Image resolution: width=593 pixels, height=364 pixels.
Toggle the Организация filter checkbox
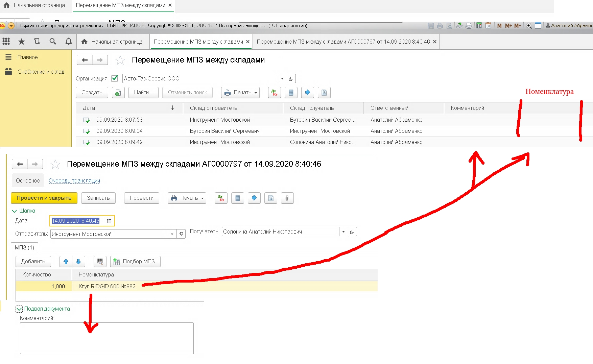(115, 78)
